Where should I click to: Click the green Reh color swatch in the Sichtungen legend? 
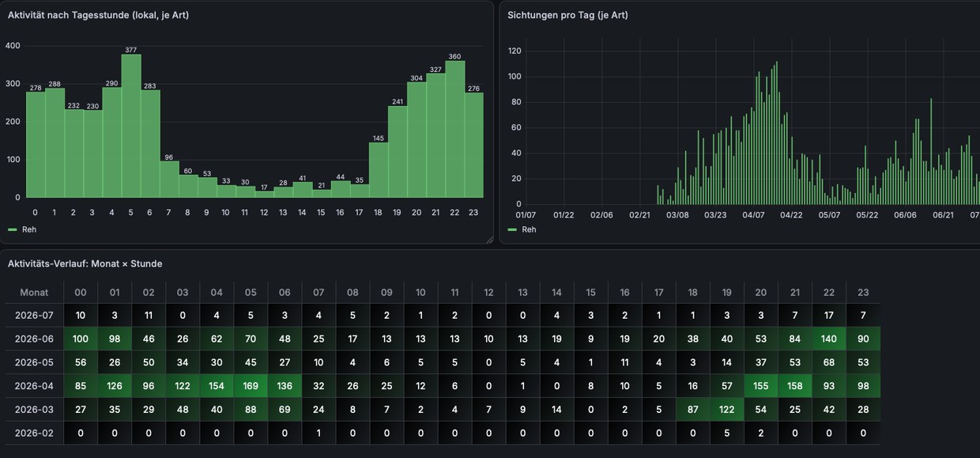512,229
